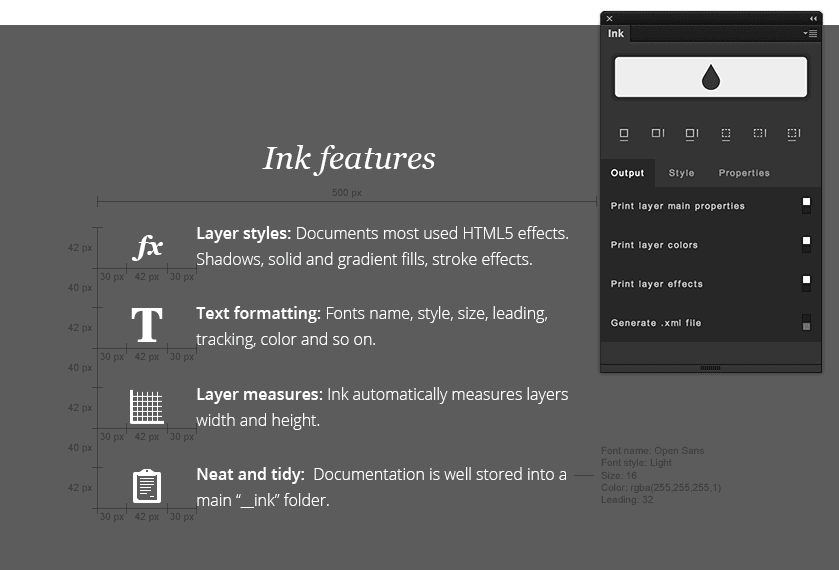Click the "tracking, color and so on." line
The image size is (839, 570).
[x=286, y=339]
